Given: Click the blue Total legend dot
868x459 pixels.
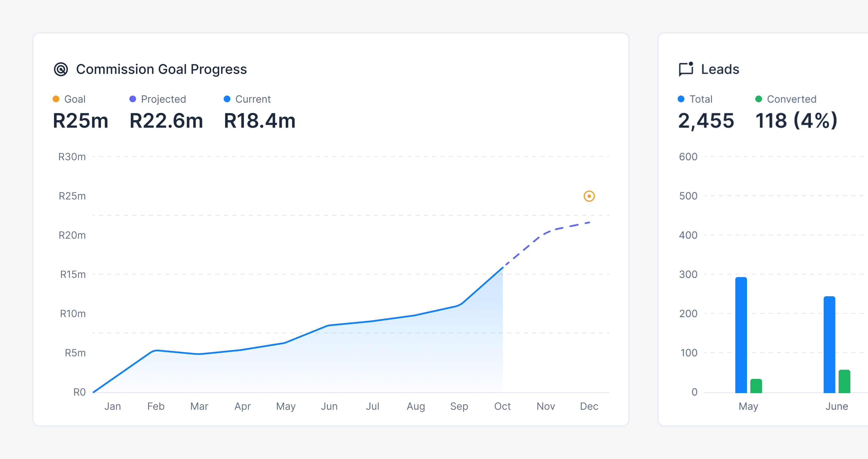Looking at the screenshot, I should [x=681, y=99].
